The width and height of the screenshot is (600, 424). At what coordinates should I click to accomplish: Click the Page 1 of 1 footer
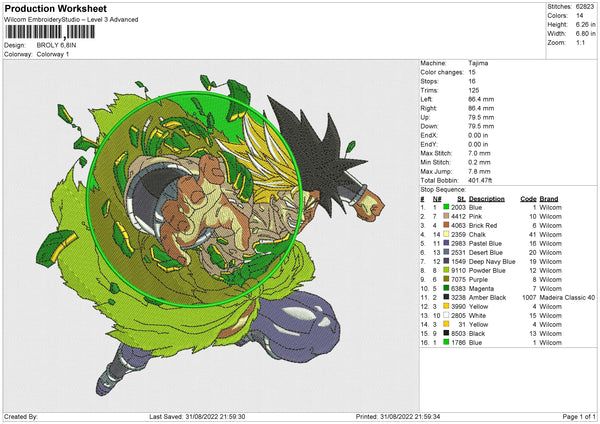tap(579, 416)
